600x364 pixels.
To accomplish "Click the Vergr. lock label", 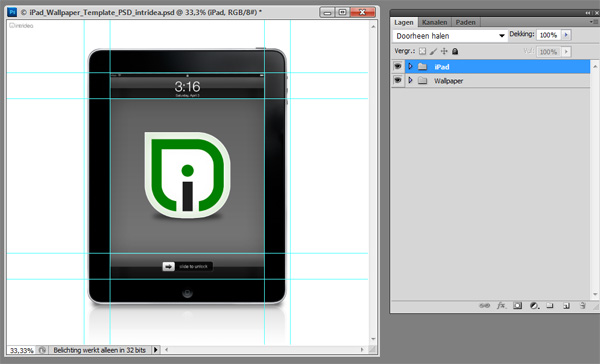I will click(x=405, y=51).
